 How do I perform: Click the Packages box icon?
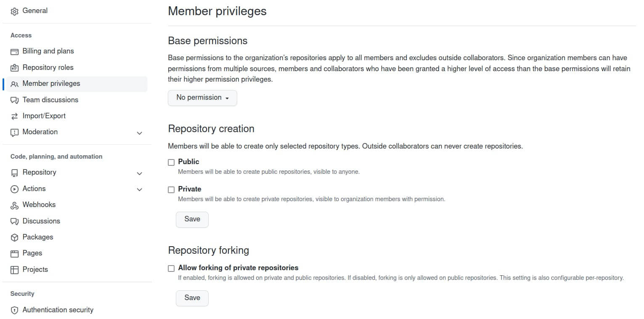click(x=14, y=237)
